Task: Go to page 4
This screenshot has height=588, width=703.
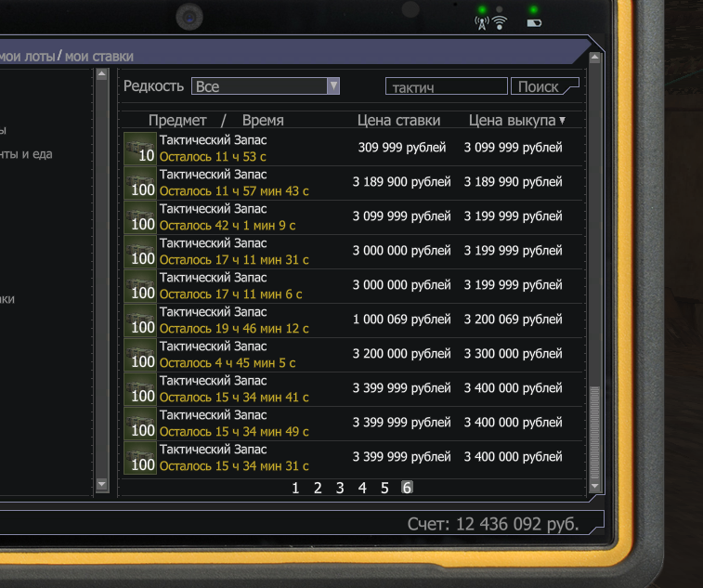Action: pyautogui.click(x=362, y=488)
